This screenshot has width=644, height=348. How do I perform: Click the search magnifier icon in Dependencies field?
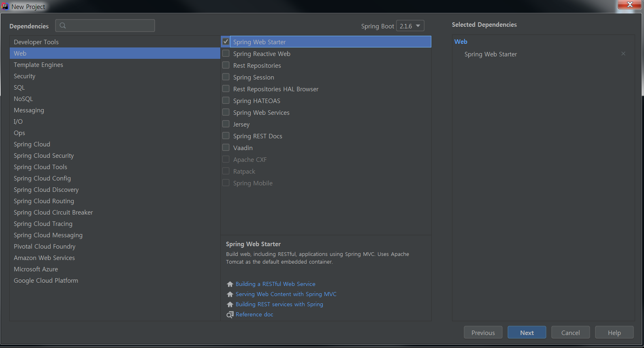(x=63, y=26)
